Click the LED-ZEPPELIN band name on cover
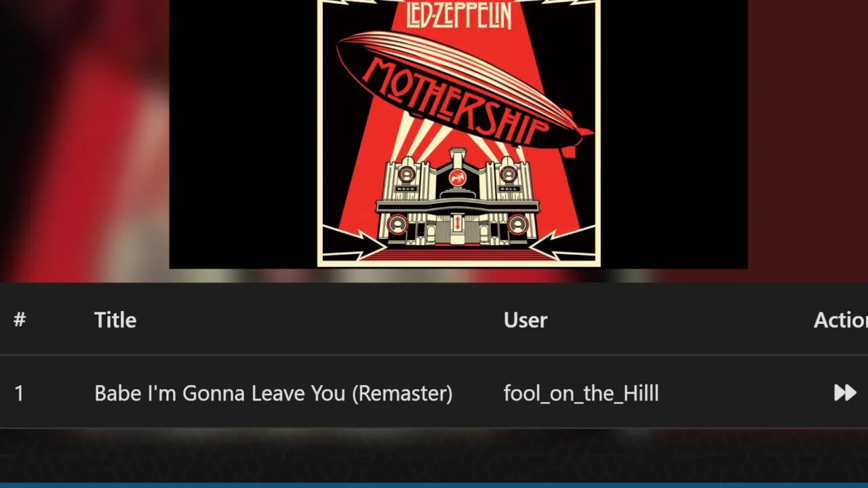The width and height of the screenshot is (868, 488). coord(458,14)
